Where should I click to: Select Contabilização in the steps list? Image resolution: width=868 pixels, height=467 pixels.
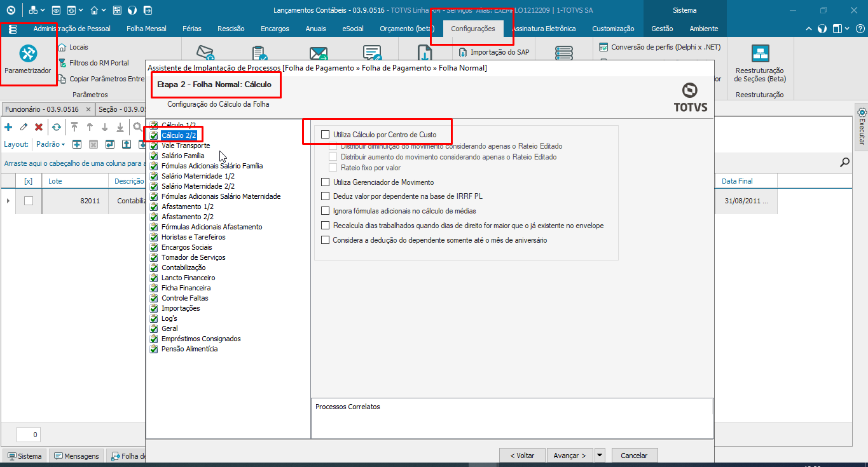pos(184,267)
